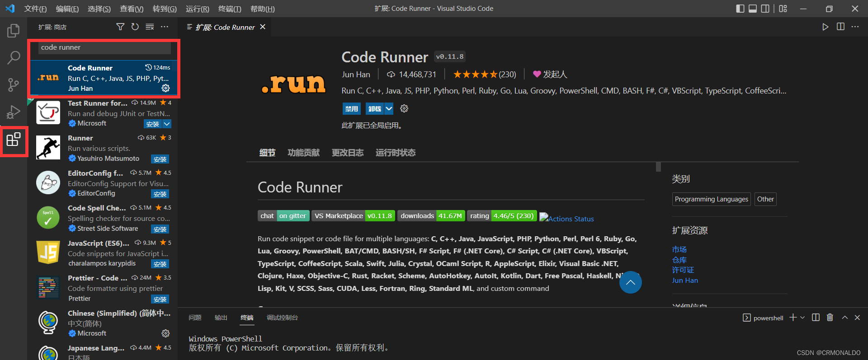The width and height of the screenshot is (868, 360).
Task: Close the Code Runner extension tab
Action: click(x=263, y=27)
